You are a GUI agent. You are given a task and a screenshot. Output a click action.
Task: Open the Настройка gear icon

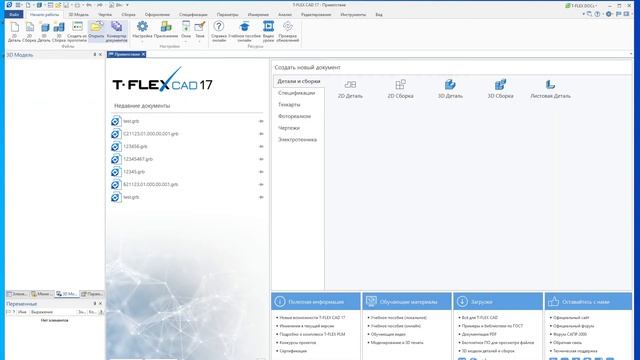tap(142, 27)
